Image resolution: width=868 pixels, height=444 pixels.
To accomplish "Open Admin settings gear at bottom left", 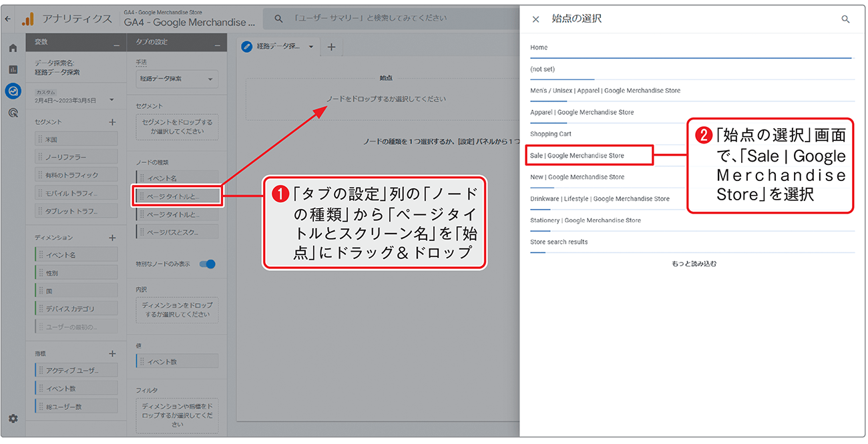I will click(x=13, y=419).
